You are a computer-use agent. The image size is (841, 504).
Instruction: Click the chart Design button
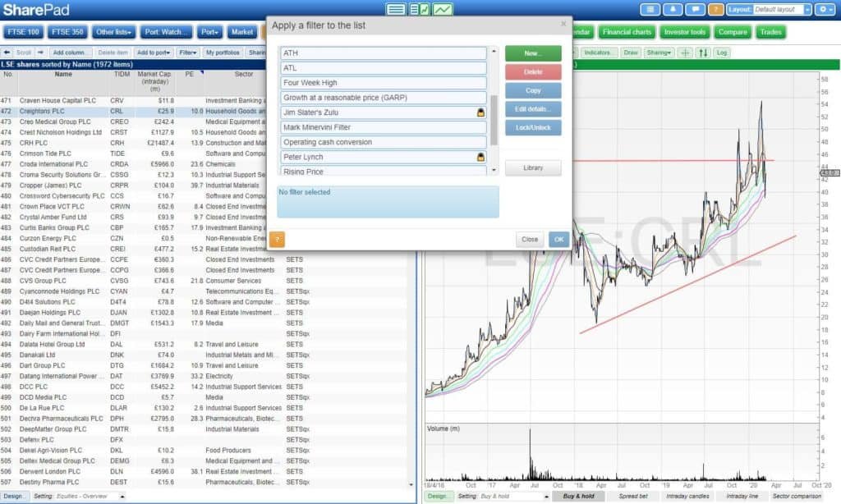click(439, 497)
